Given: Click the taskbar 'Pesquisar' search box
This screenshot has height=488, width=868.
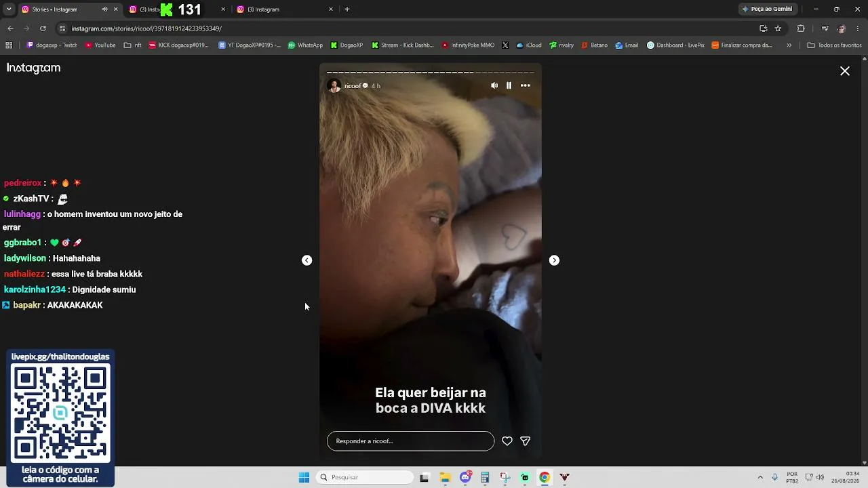Looking at the screenshot, I should 365,477.
